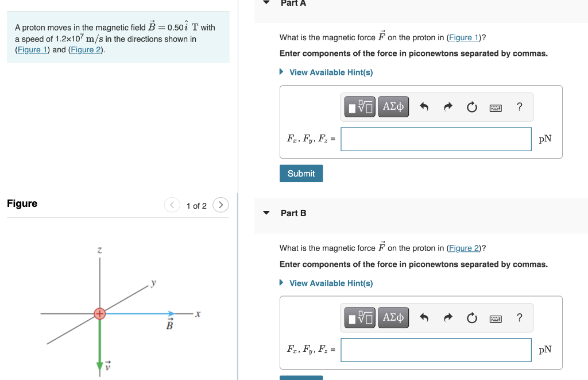Submit the Part A answer

301,174
